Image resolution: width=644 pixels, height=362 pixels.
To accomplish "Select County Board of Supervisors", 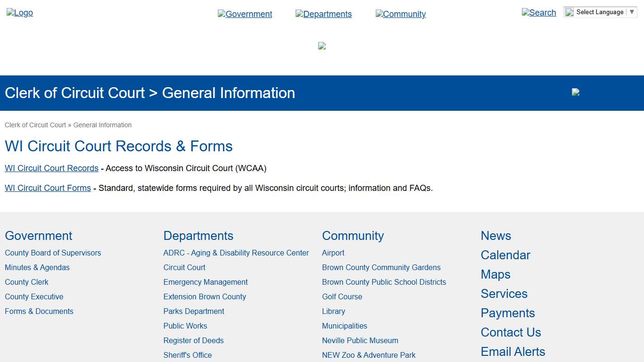I will (53, 253).
